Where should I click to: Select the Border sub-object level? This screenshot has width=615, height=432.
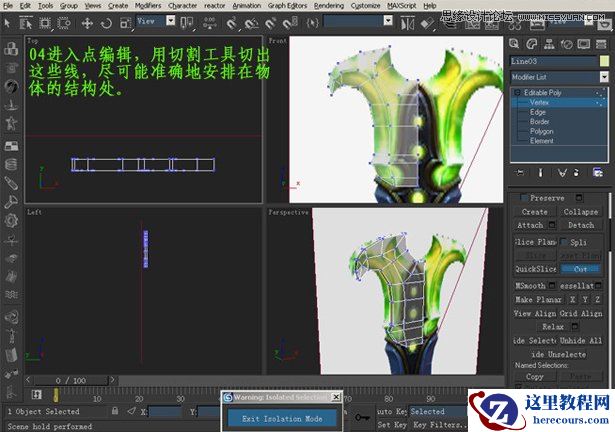(x=540, y=122)
